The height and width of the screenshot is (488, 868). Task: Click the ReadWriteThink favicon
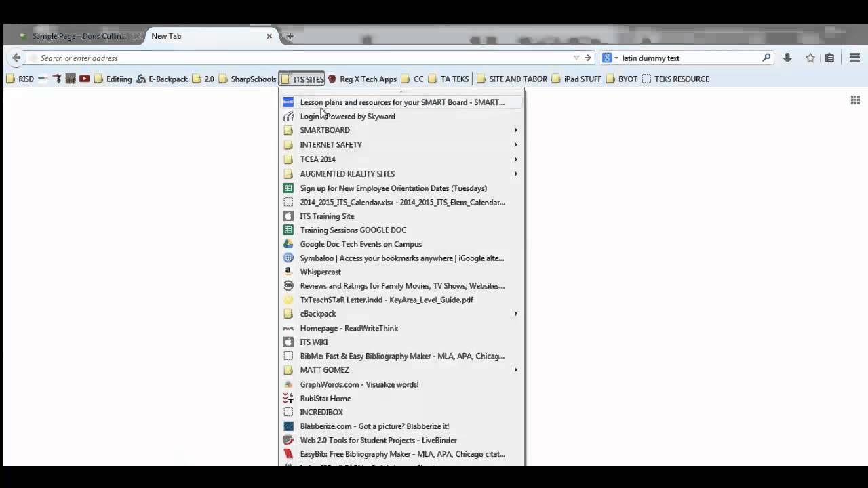(x=288, y=328)
